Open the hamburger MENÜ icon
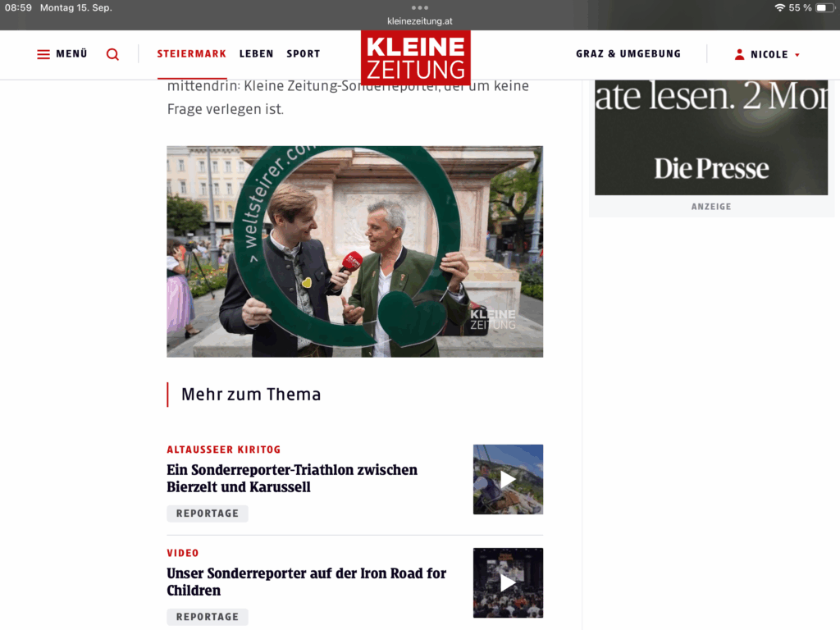The image size is (840, 630). click(x=43, y=54)
